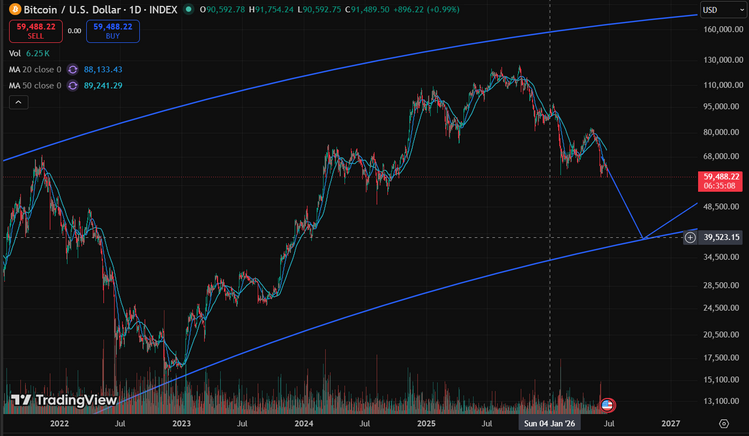749x436 pixels.
Task: Click the 2027 label on the time axis
Action: 671,424
